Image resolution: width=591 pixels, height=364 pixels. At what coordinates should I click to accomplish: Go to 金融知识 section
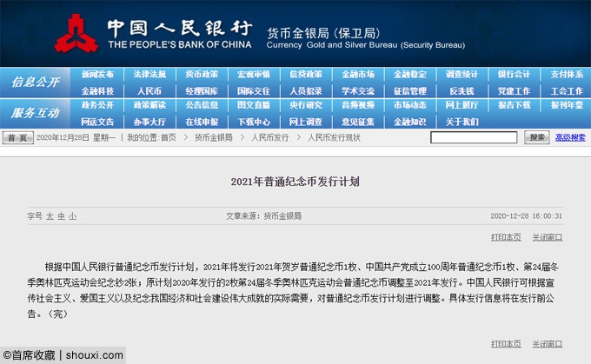[409, 122]
